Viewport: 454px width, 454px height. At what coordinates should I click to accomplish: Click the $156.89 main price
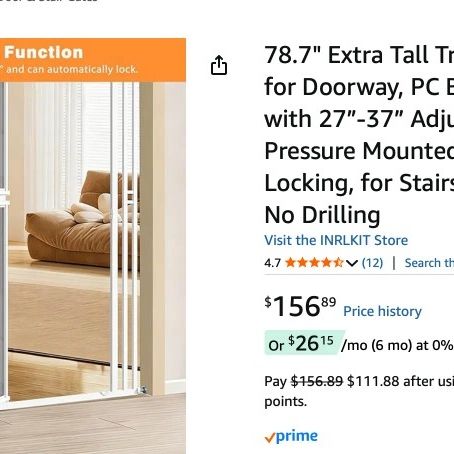[300, 306]
